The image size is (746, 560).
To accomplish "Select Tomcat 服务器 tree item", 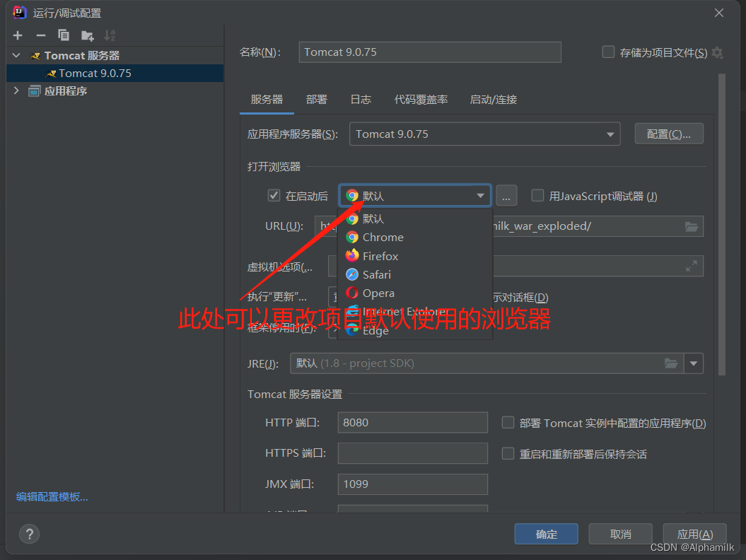I will [115, 56].
